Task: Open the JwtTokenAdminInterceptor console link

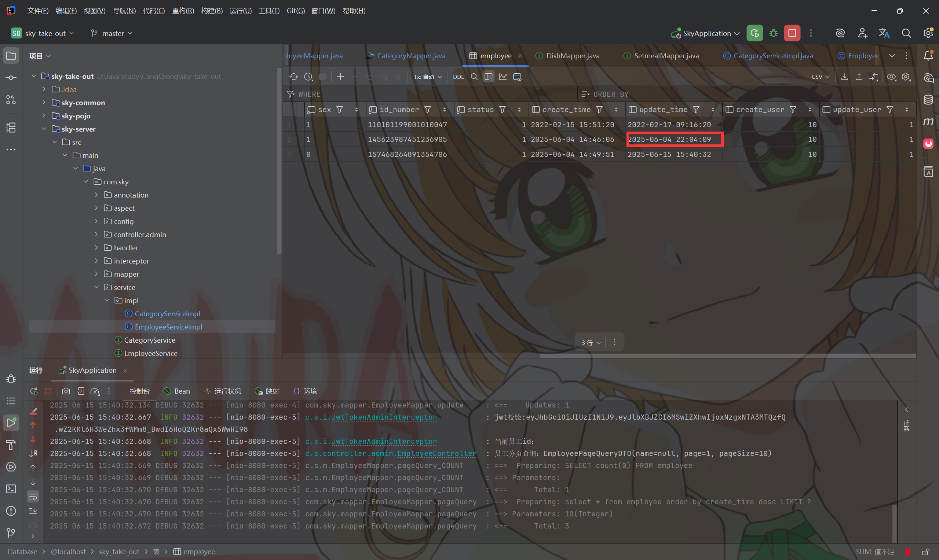Action: click(384, 417)
